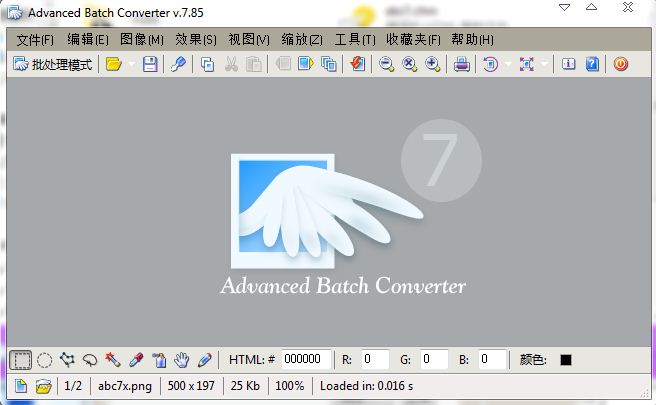Click the red power exit icon
The width and height of the screenshot is (656, 405).
pyautogui.click(x=621, y=64)
